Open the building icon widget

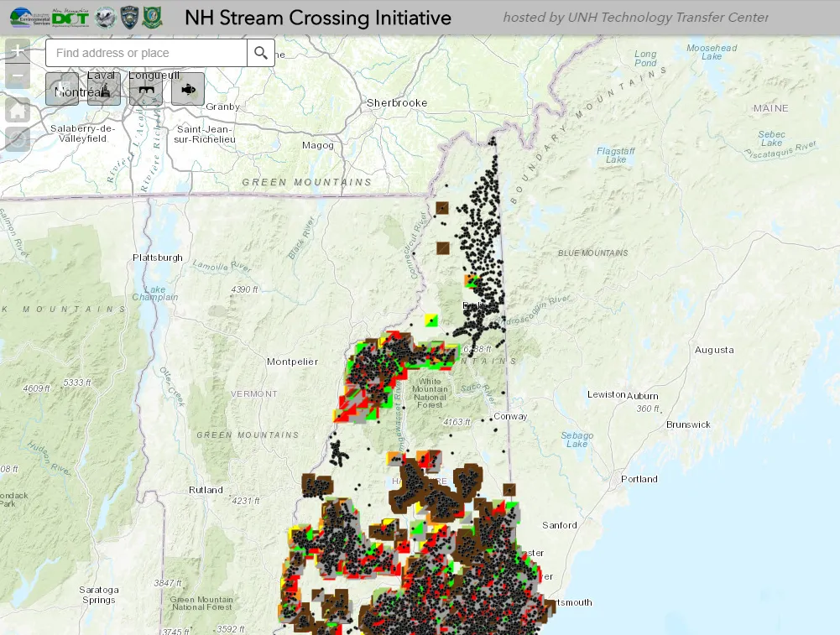pyautogui.click(x=104, y=89)
